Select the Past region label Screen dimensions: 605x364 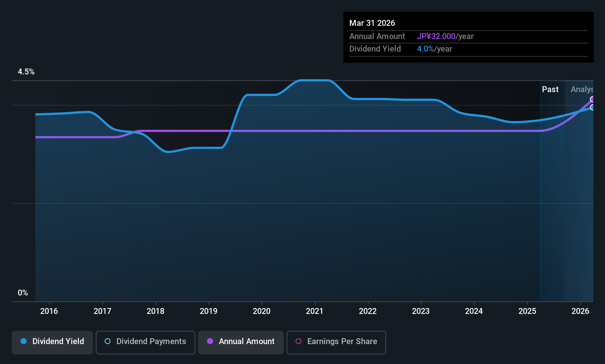550,89
